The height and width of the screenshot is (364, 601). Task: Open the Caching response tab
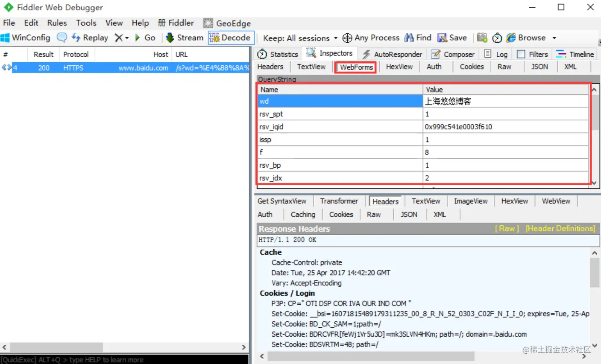(x=303, y=214)
